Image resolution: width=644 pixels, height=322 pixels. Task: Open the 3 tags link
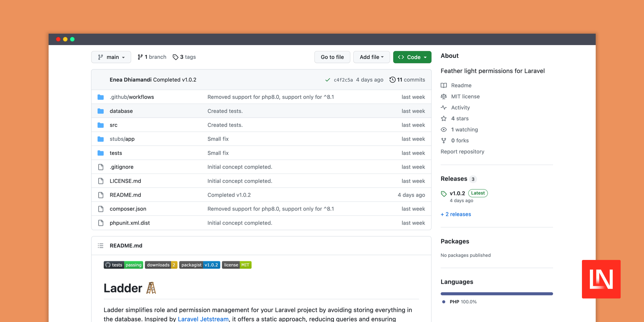tap(184, 57)
